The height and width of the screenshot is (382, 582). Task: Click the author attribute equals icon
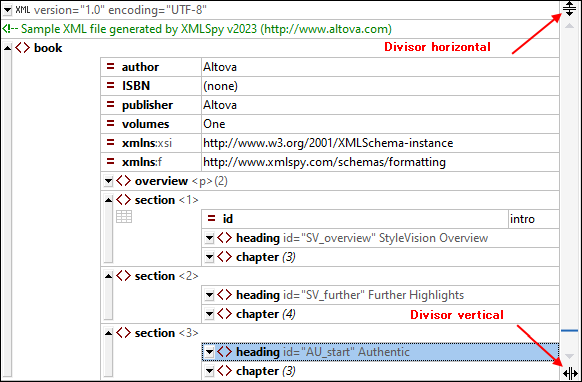coord(110,66)
